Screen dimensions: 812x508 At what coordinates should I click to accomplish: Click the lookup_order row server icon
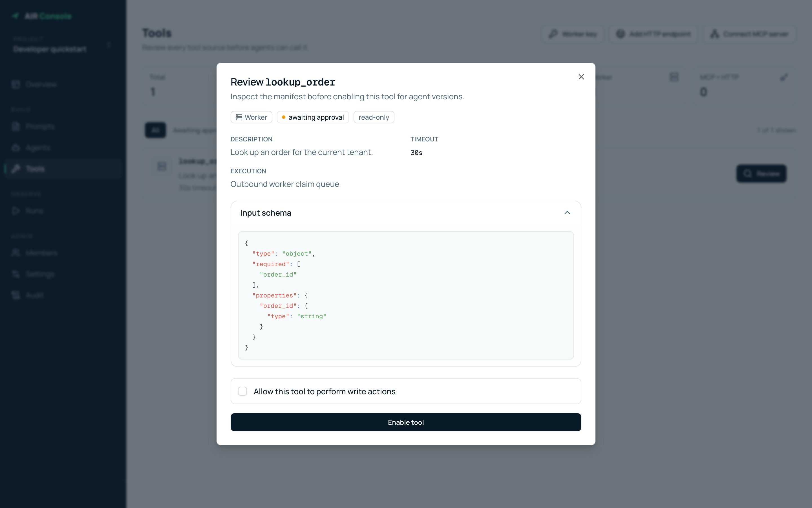tap(162, 166)
